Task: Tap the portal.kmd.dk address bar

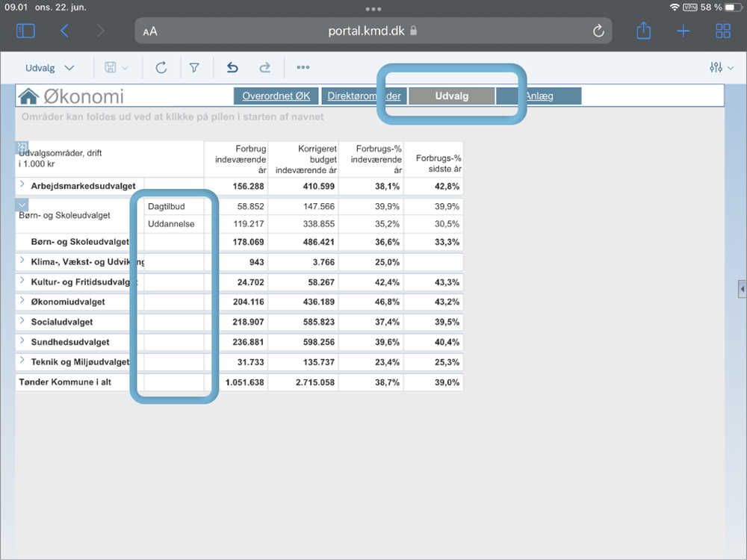Action: 372,31
